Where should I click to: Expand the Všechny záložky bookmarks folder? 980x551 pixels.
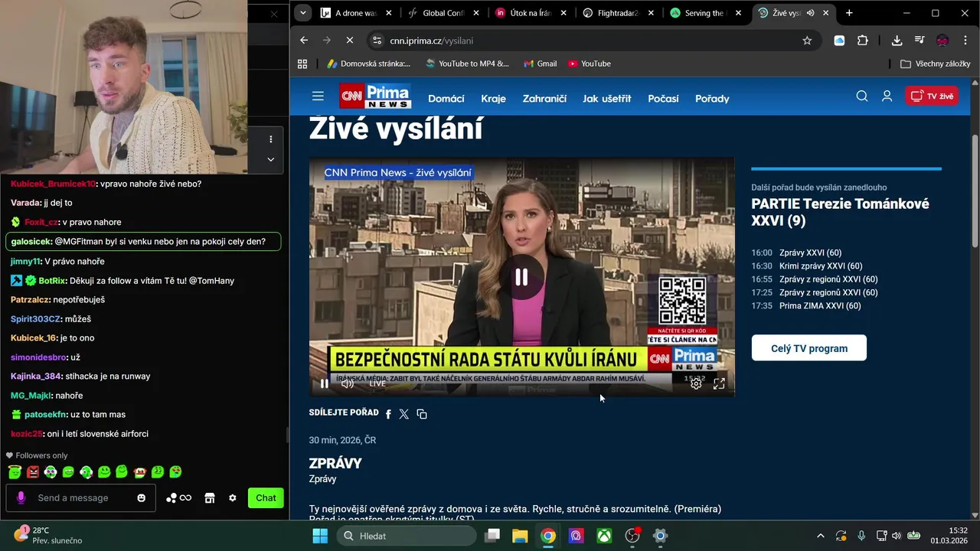935,64
